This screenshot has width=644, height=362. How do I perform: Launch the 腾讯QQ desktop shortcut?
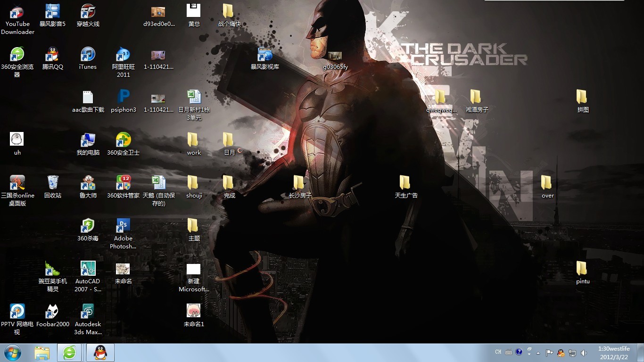(52, 58)
